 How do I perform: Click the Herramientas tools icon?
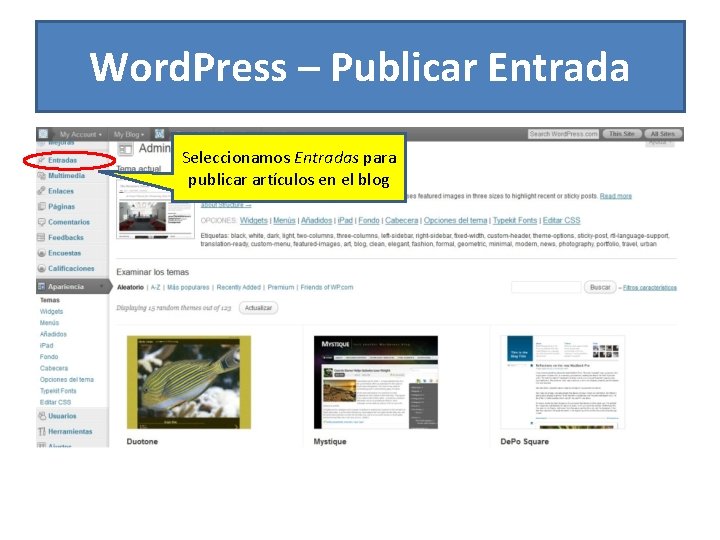(x=42, y=432)
